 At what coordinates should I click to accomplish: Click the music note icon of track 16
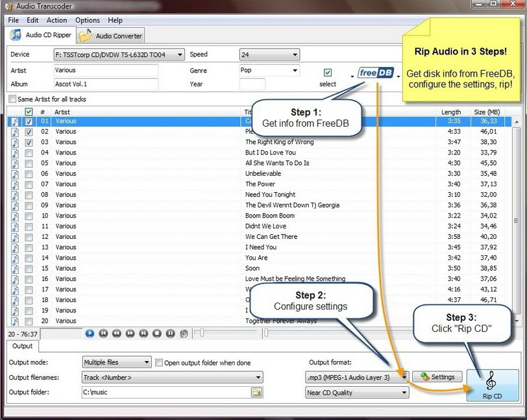[x=15, y=279]
